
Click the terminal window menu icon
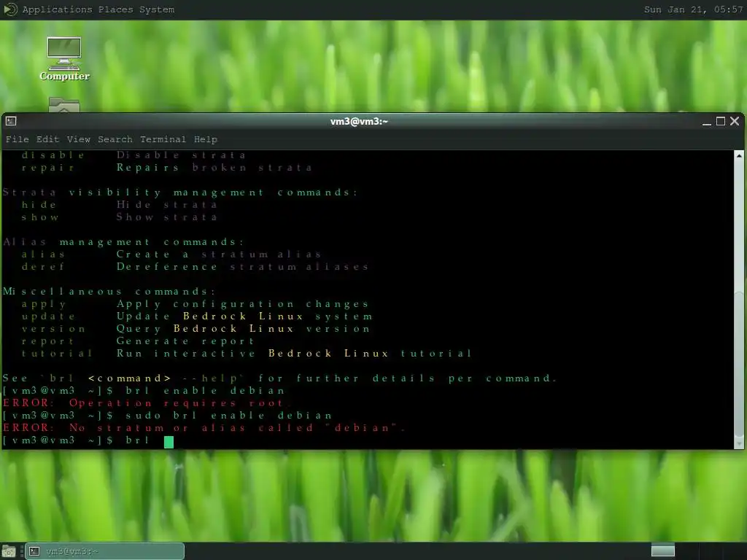(x=11, y=122)
